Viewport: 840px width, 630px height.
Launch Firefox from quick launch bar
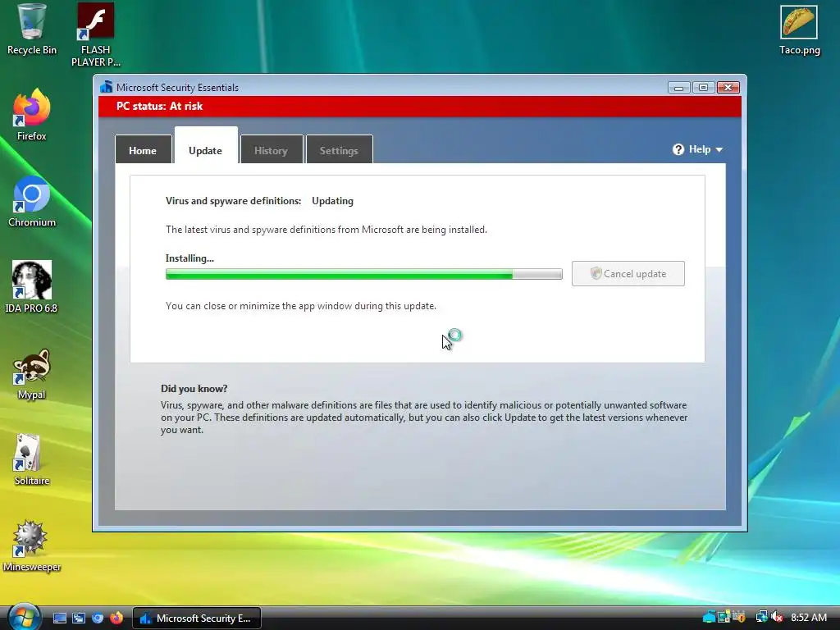116,619
